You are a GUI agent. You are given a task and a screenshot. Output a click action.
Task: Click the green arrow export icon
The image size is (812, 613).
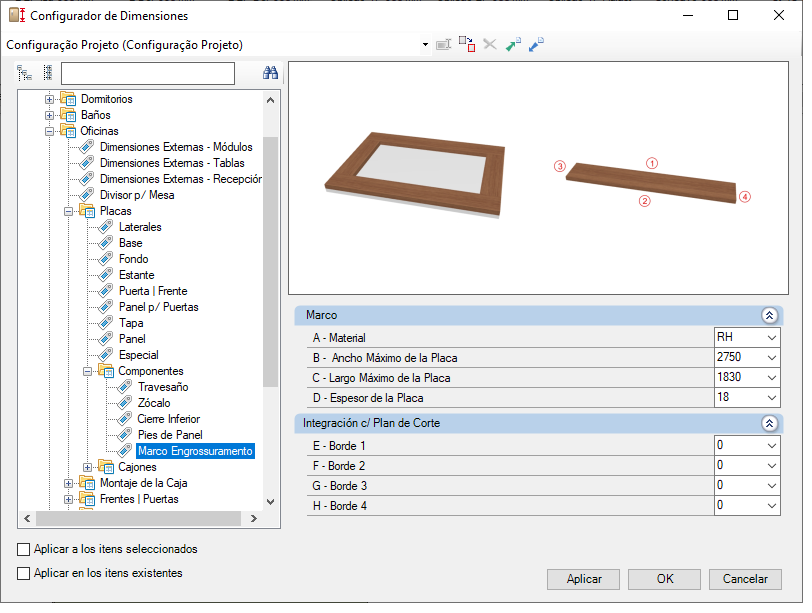(x=513, y=45)
